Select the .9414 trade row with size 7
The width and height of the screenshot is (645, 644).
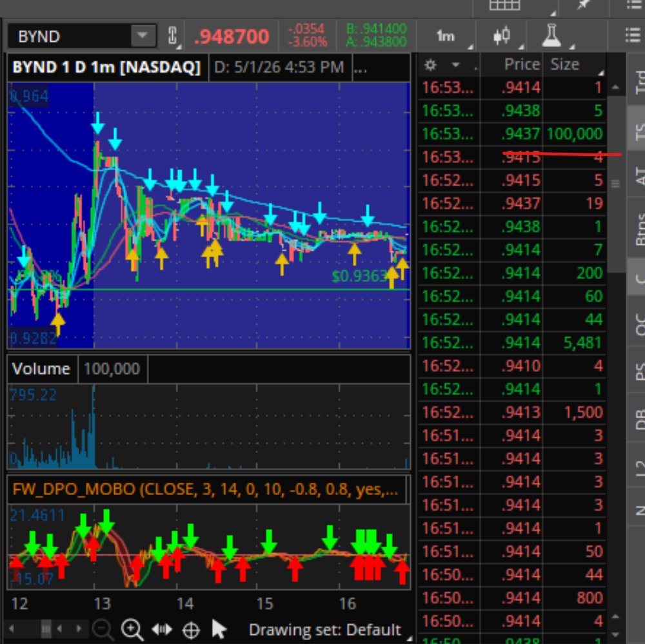point(513,249)
